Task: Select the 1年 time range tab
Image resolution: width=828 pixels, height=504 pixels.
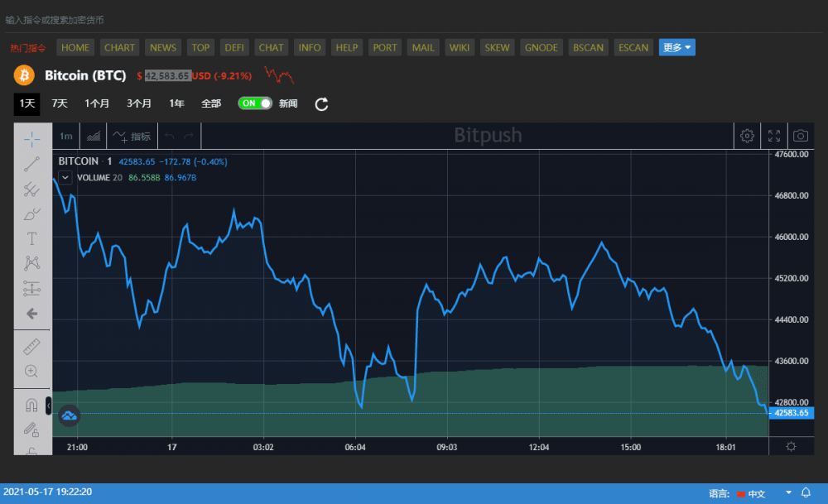Action: [176, 103]
